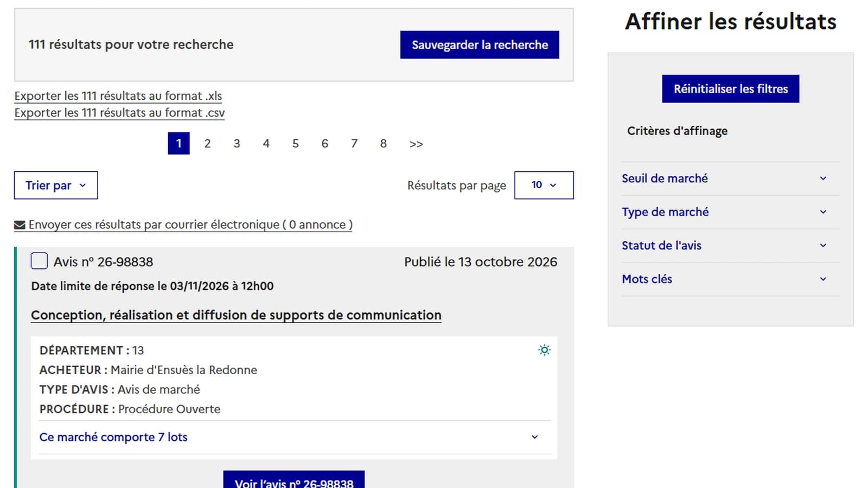
Task: Click the envelope icon for emailing results
Action: click(x=20, y=225)
